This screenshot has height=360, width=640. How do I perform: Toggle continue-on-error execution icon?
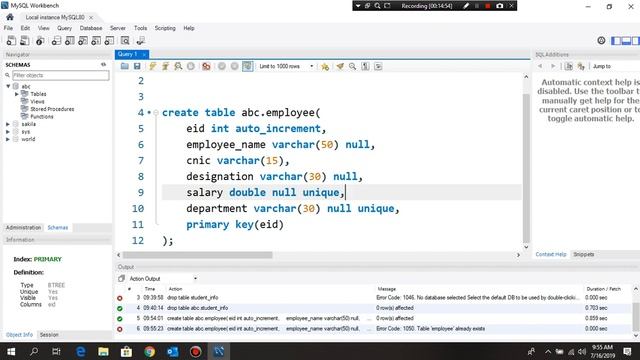[x=206, y=66]
